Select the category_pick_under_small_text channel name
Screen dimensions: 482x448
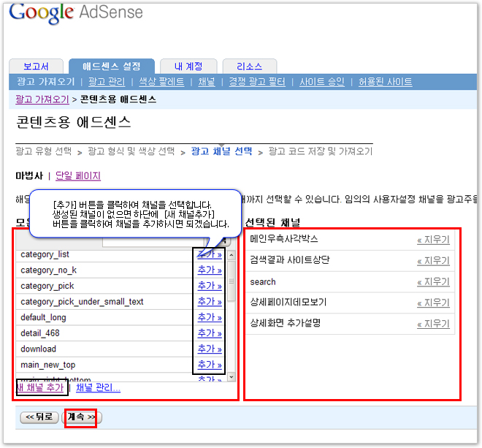pos(82,302)
